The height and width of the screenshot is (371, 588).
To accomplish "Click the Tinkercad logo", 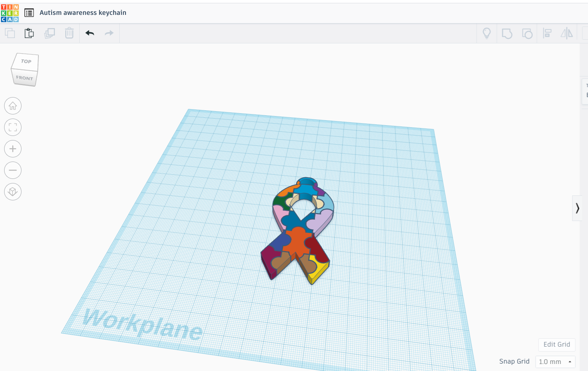I will click(10, 13).
